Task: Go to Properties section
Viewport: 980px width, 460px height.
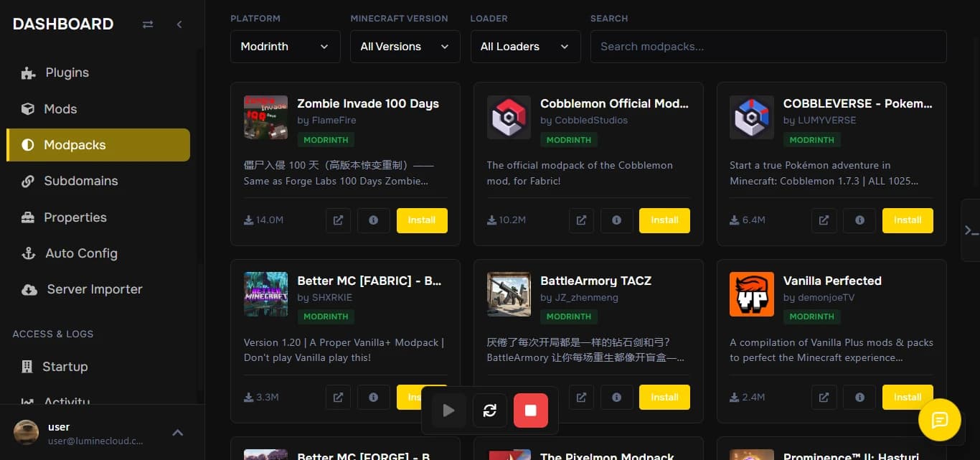Action: coord(98,217)
